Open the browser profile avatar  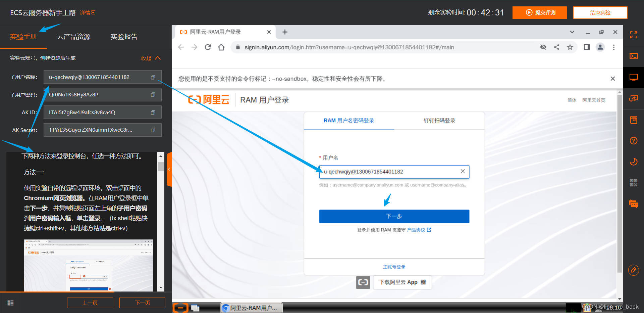click(x=600, y=47)
